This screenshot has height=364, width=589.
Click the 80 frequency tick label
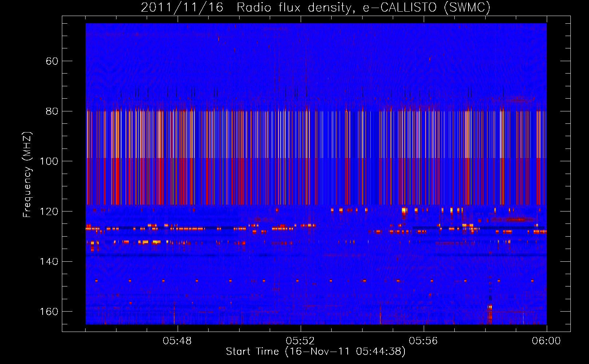(52, 111)
